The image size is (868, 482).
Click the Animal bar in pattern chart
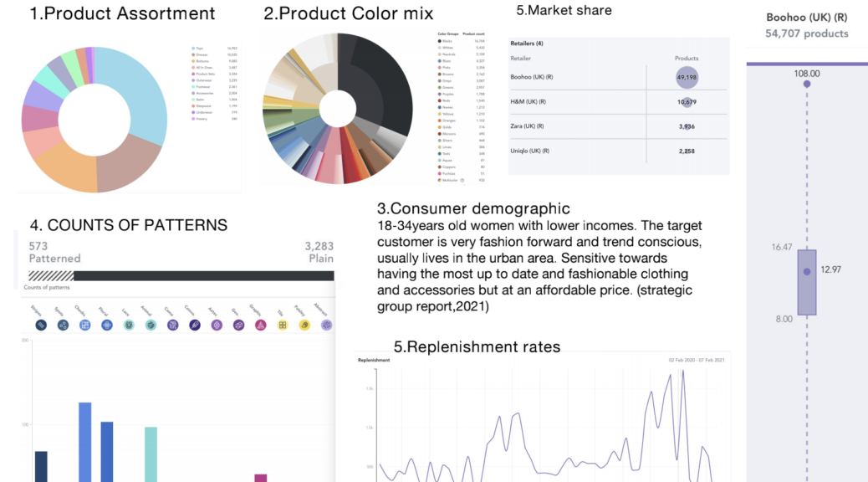151,454
